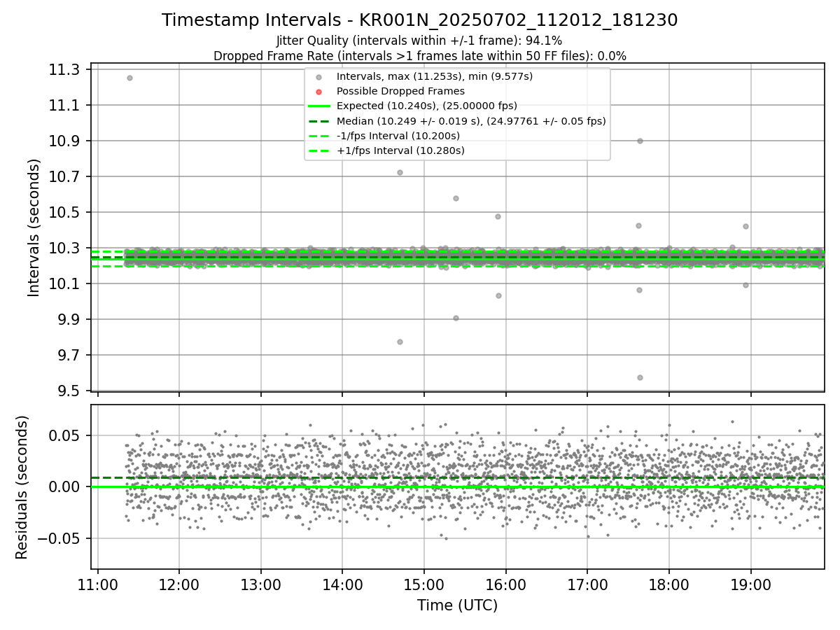The height and width of the screenshot is (630, 840).
Task: Click the 11:00 time tick label
Action: click(x=98, y=584)
